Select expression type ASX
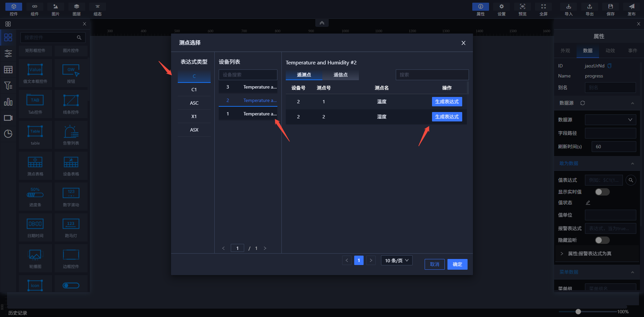Screen dimensions: 644x317 pos(194,130)
